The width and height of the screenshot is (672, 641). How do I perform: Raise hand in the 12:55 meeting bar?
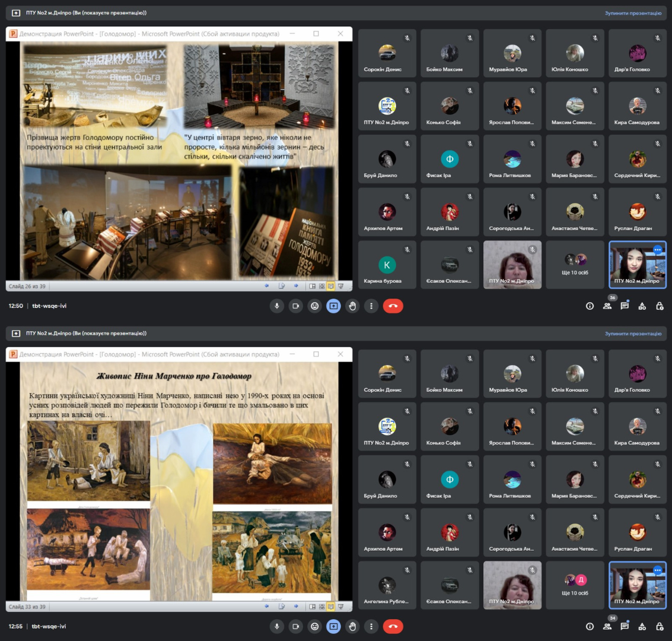[x=352, y=626]
